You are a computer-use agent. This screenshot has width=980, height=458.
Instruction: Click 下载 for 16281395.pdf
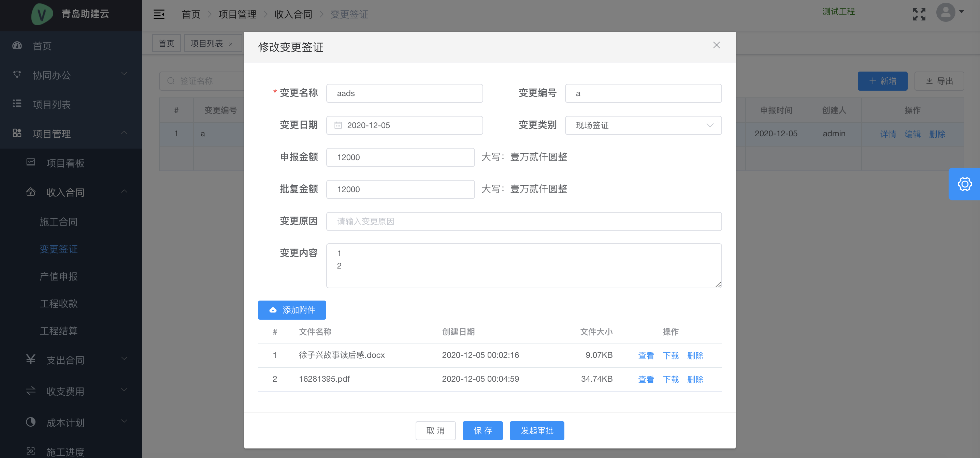click(x=670, y=379)
